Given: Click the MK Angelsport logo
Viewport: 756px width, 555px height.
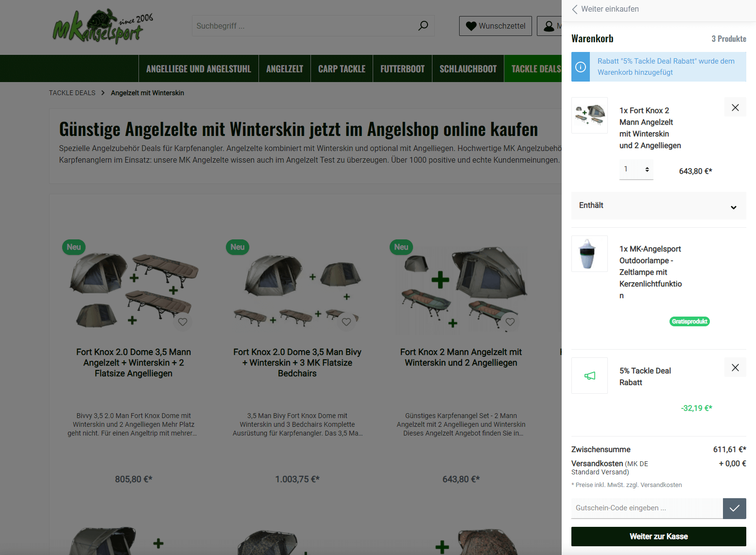Looking at the screenshot, I should 103,27.
